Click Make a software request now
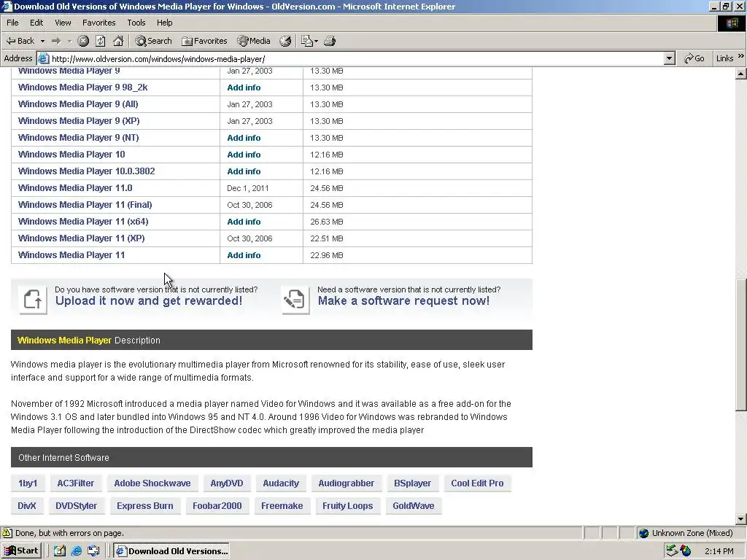This screenshot has height=560, width=747. [x=403, y=301]
